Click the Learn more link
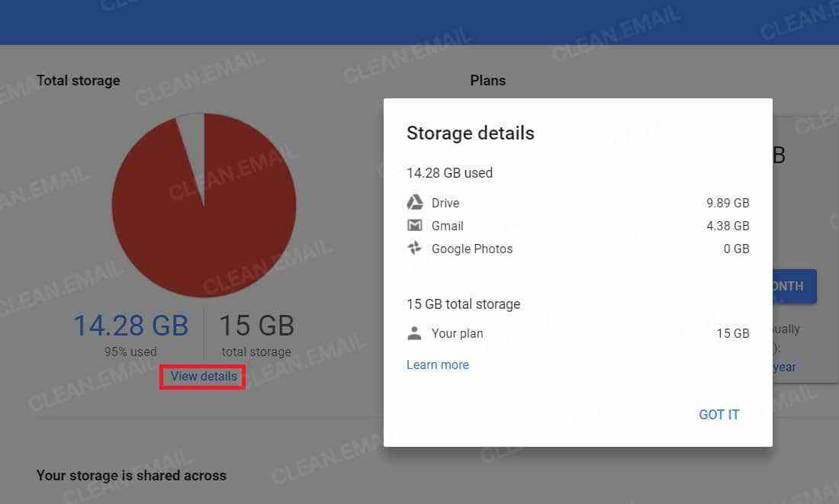The image size is (839, 504). click(437, 364)
